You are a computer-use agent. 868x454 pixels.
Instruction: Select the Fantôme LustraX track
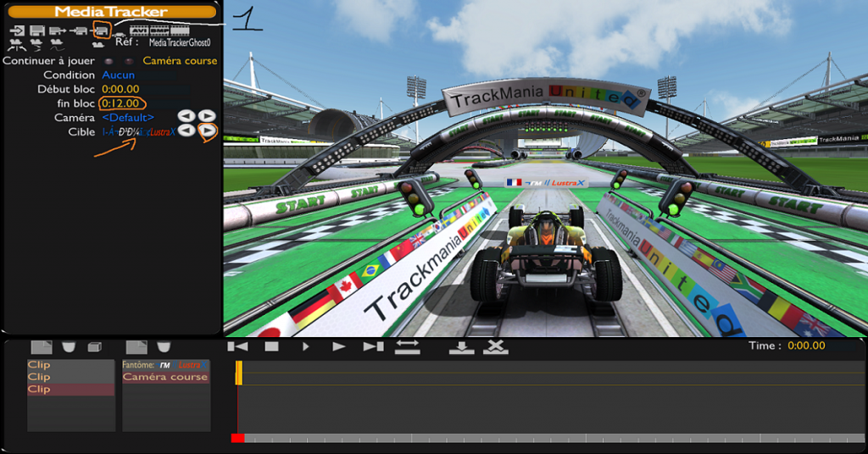165,365
